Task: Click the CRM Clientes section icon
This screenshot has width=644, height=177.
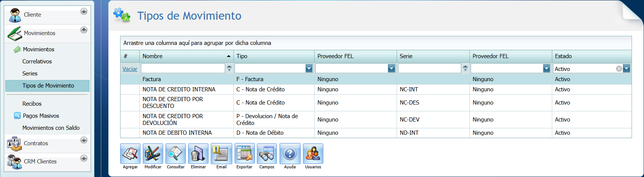Action: pyautogui.click(x=15, y=162)
